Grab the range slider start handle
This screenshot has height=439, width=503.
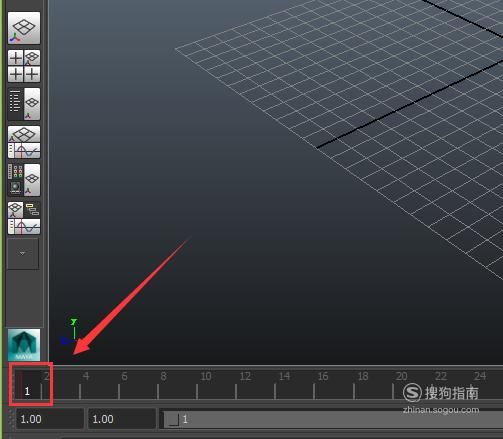(173, 419)
